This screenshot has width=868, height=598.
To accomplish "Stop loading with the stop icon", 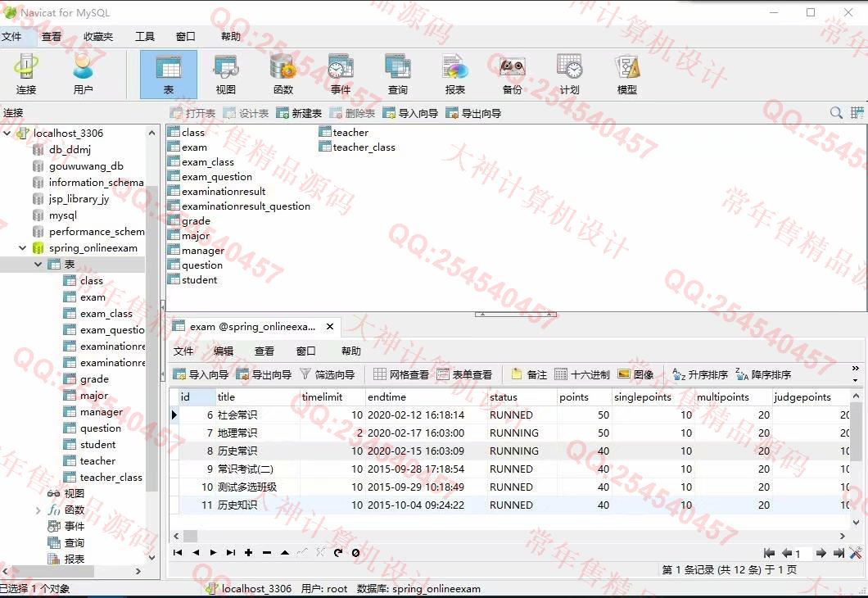I will pyautogui.click(x=355, y=553).
